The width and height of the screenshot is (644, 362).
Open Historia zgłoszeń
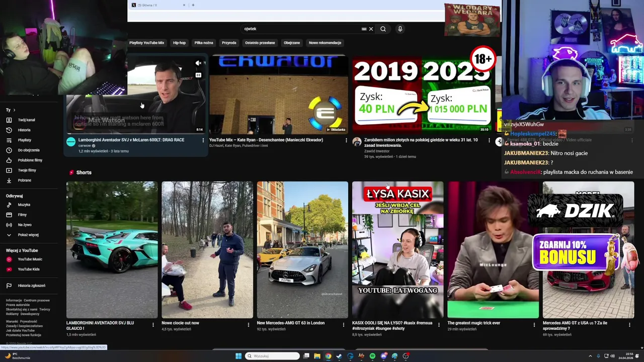pos(31,286)
